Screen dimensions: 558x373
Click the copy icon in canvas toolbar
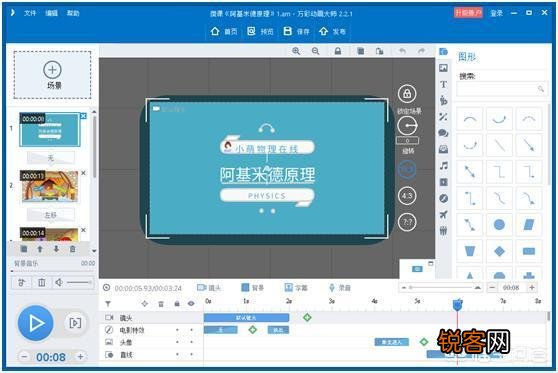point(360,51)
